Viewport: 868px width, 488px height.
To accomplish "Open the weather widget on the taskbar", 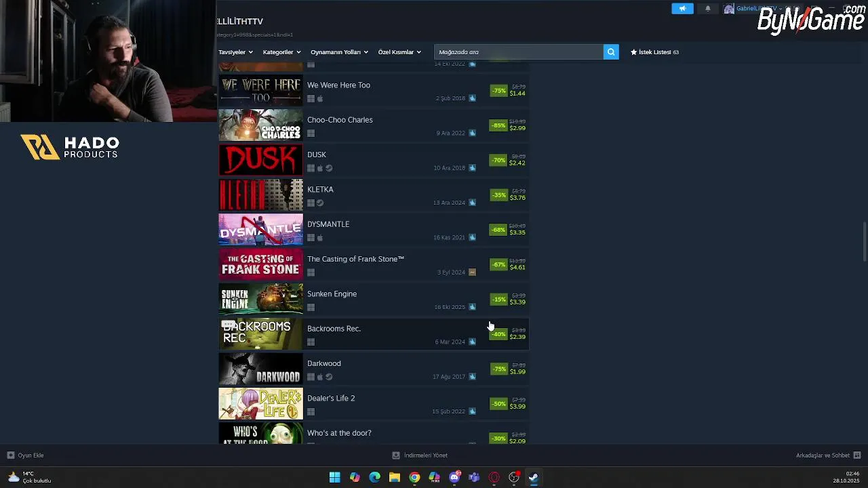I will 29,477.
